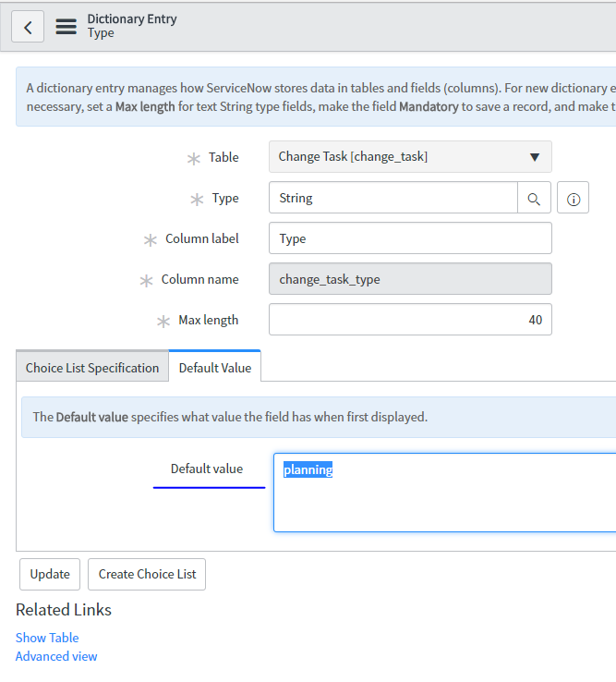Click the Default value field label
Screen dimensions: 616x682
207,469
